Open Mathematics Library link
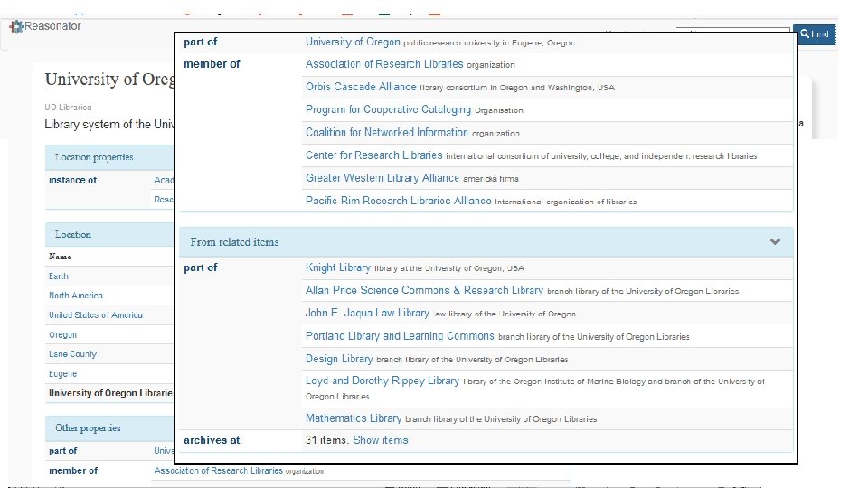 point(354,418)
